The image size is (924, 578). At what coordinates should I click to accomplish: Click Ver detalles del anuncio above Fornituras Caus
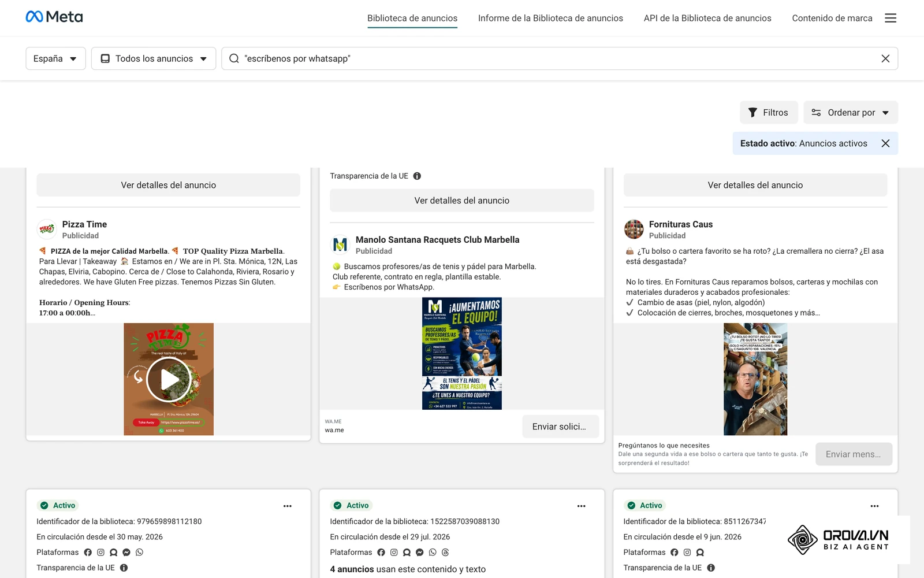[x=755, y=185]
